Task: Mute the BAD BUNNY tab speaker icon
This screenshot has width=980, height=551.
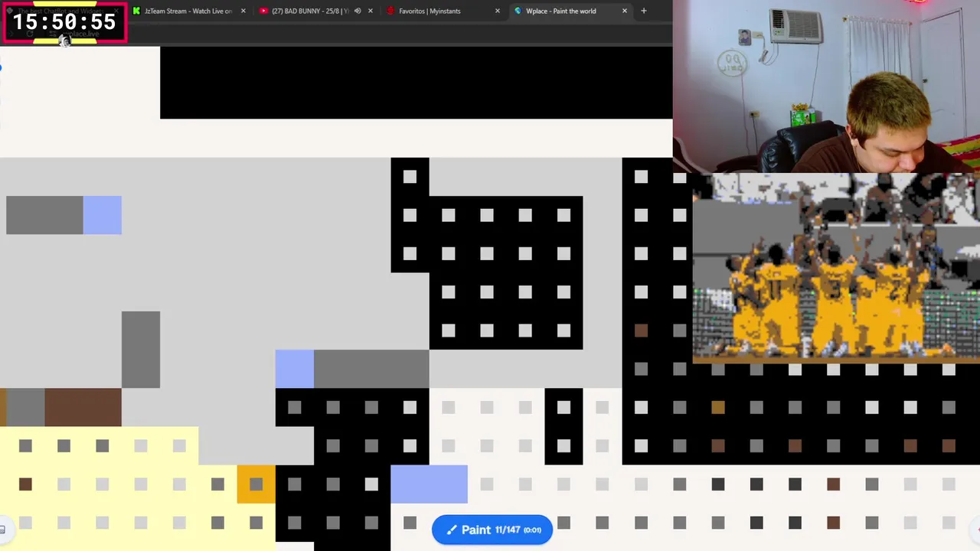Action: click(x=357, y=11)
